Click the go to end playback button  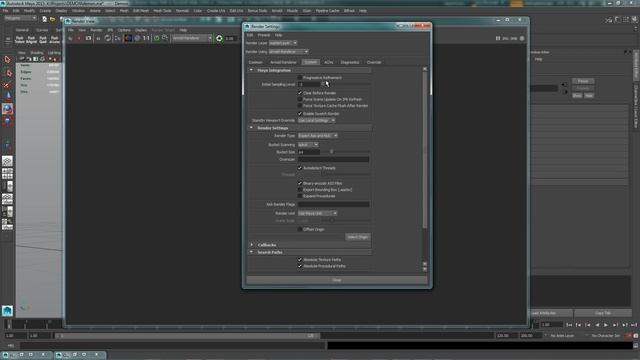633,325
